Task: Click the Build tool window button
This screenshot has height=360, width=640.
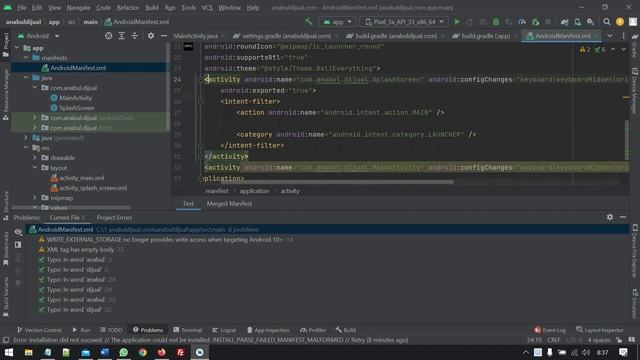Action: tap(346, 330)
